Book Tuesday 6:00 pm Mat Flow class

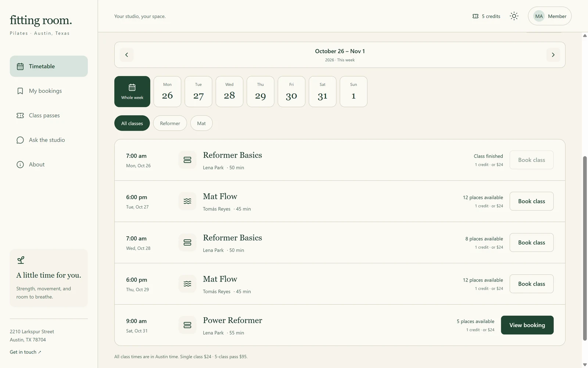coord(531,201)
